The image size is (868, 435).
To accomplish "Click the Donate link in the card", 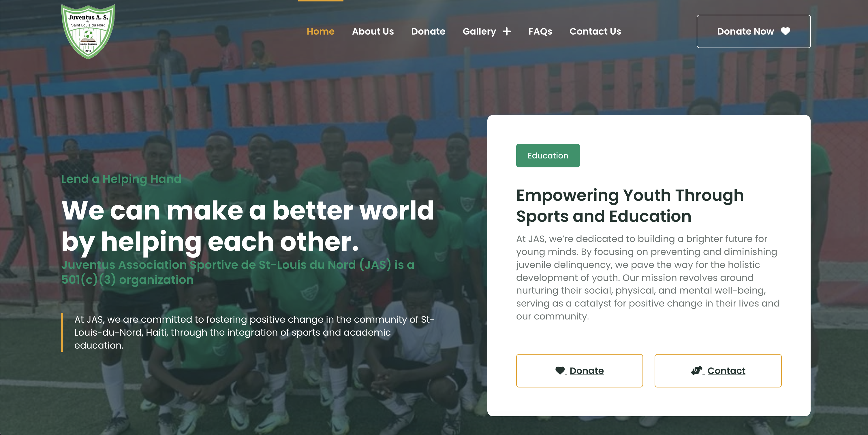I will 579,370.
